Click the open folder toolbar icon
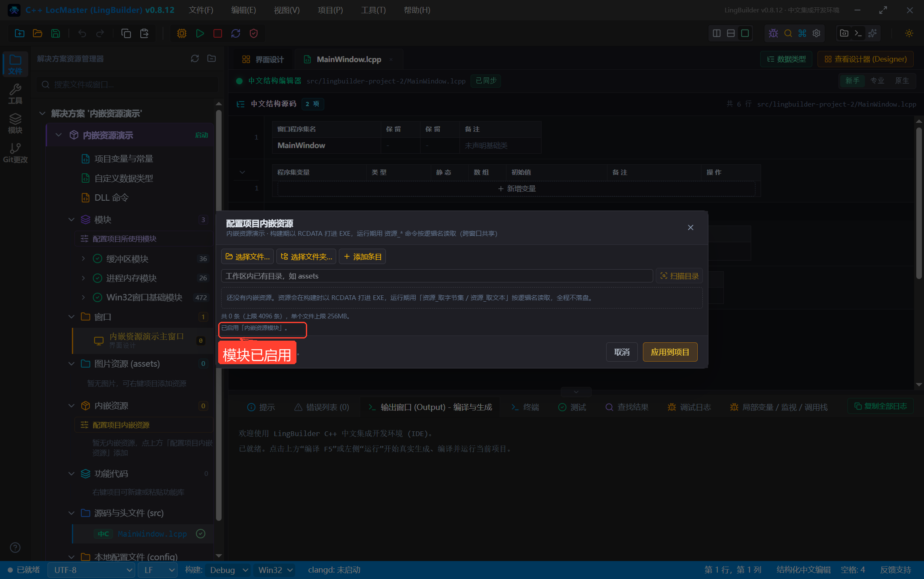 coord(38,33)
